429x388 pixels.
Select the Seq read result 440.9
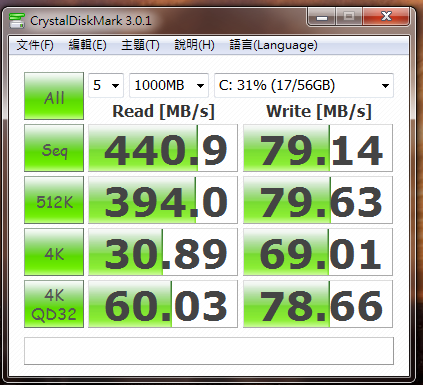[163, 148]
